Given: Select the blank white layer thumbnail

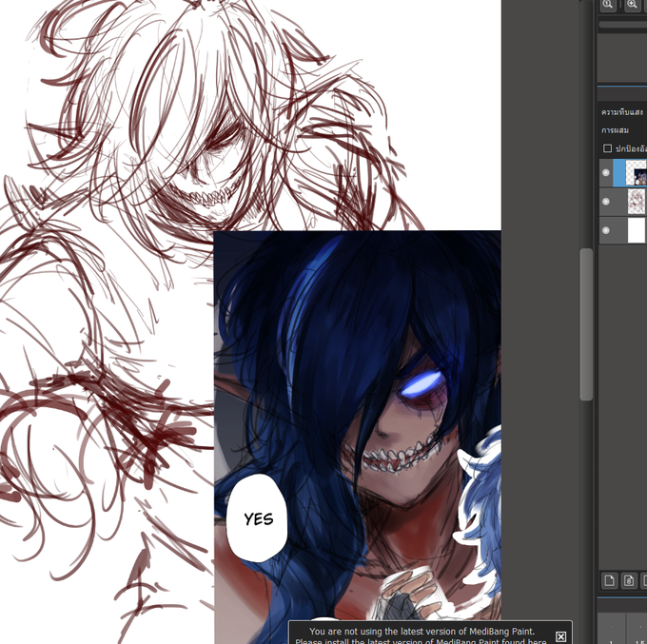Looking at the screenshot, I should pyautogui.click(x=637, y=230).
